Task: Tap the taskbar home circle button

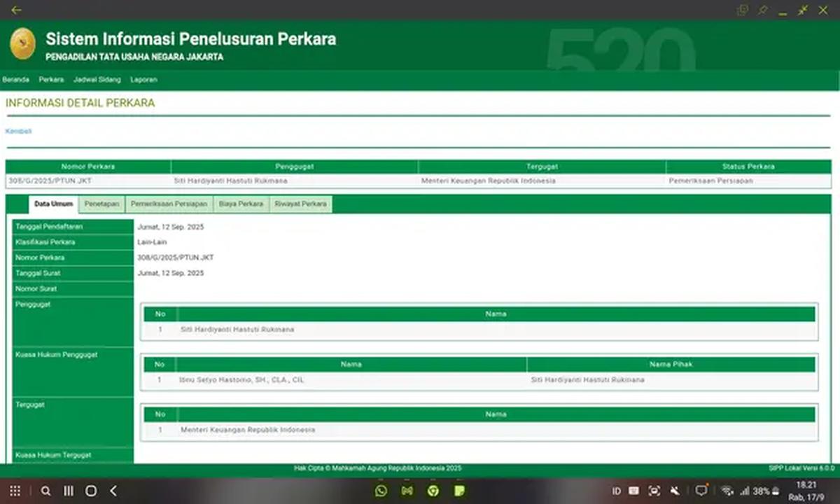Action: coord(91,491)
